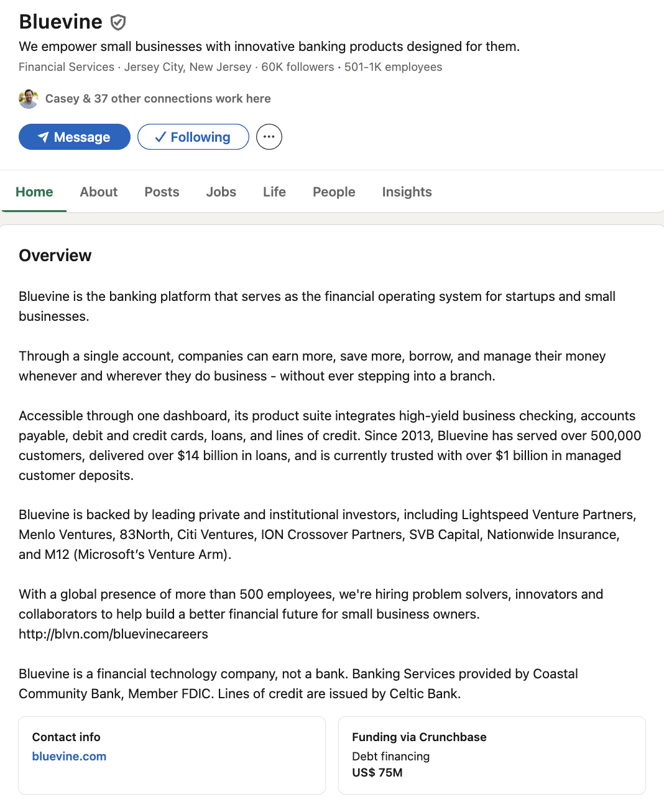Open the three-dot more options menu

point(269,137)
